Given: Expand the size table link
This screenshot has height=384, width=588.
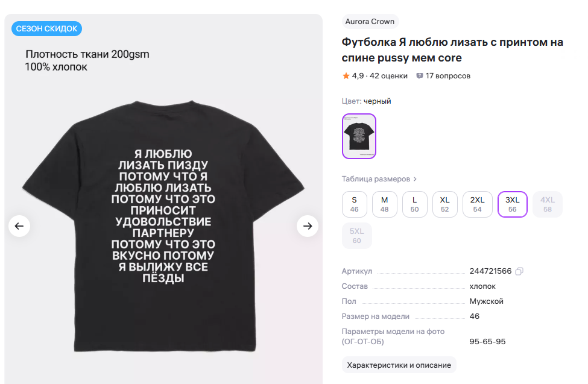Looking at the screenshot, I should pos(379,179).
